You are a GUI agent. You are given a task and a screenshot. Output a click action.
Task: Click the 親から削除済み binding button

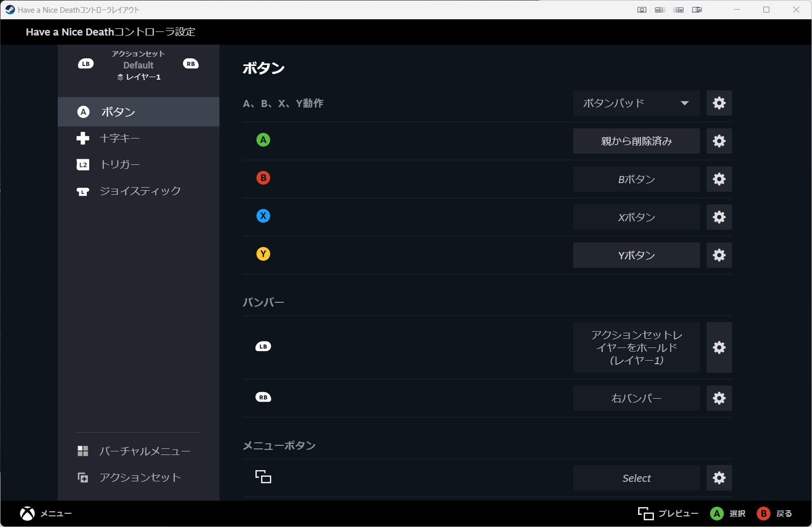[637, 141]
